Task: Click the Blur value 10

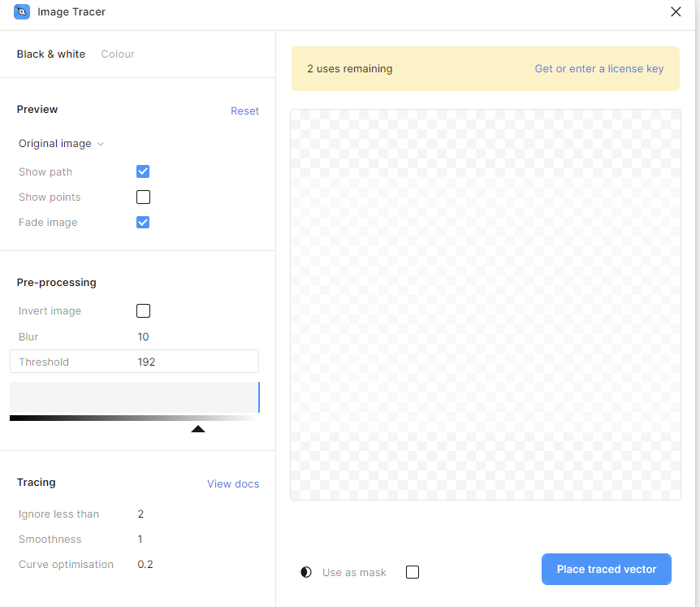Action: (143, 336)
